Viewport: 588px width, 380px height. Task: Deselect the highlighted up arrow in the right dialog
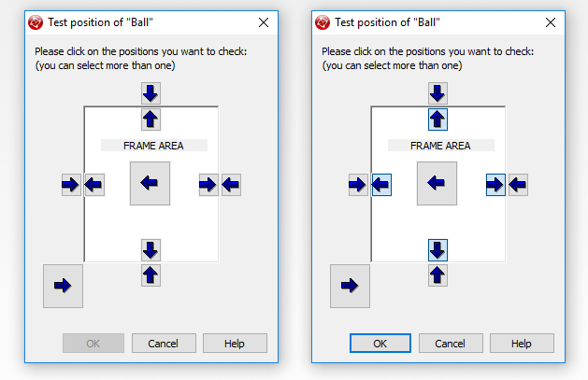[x=437, y=119]
